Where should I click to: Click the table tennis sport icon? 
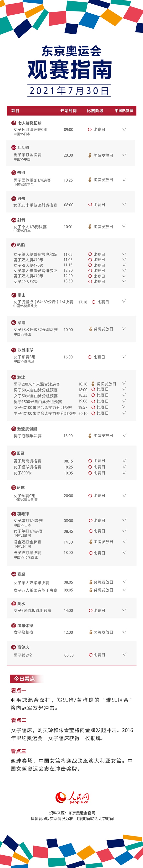pyautogui.click(x=14, y=147)
